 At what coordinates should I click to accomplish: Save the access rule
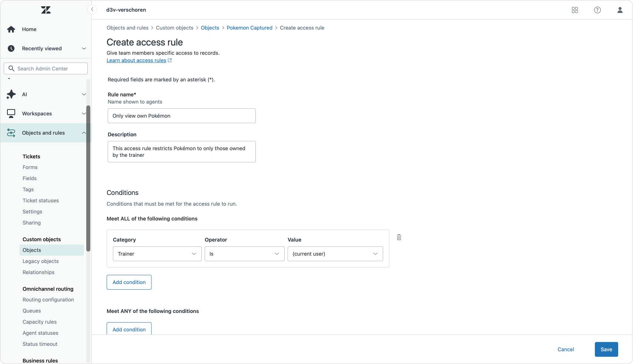click(606, 349)
